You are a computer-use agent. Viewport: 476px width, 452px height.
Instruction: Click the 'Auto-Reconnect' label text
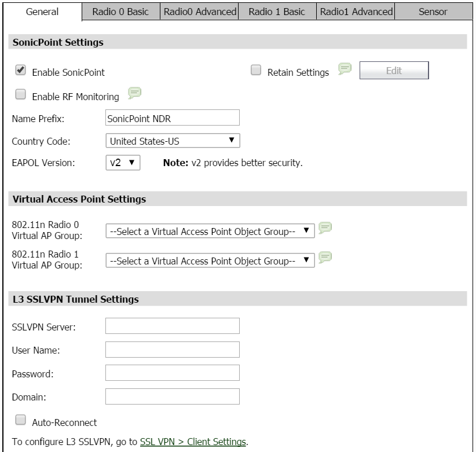click(x=64, y=422)
